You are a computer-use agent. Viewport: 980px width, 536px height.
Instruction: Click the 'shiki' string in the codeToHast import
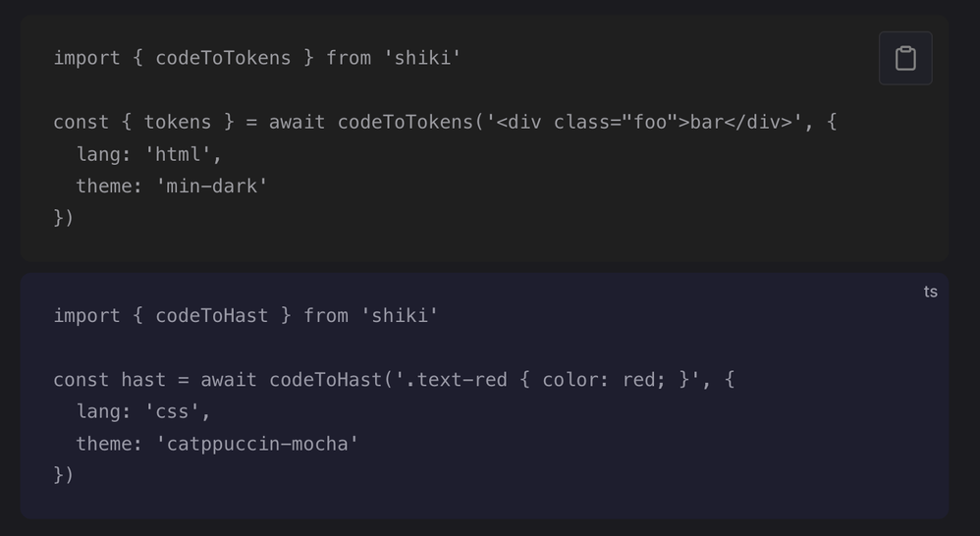[400, 315]
